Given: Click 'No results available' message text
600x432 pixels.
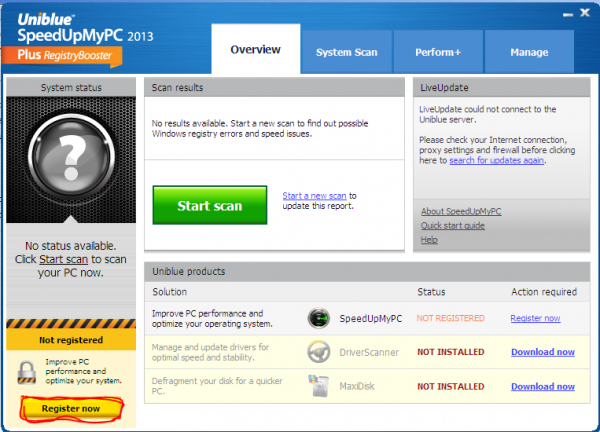Looking at the screenshot, I should (x=260, y=129).
